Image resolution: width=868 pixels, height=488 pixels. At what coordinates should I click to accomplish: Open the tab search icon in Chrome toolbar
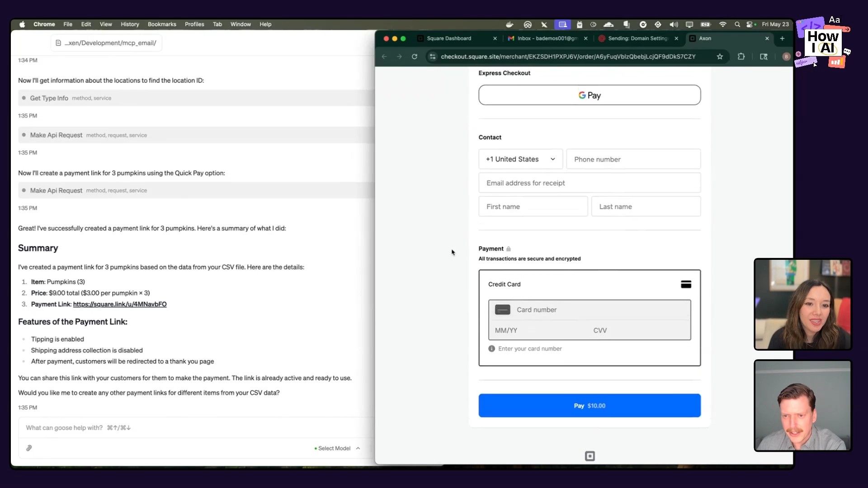pos(764,56)
